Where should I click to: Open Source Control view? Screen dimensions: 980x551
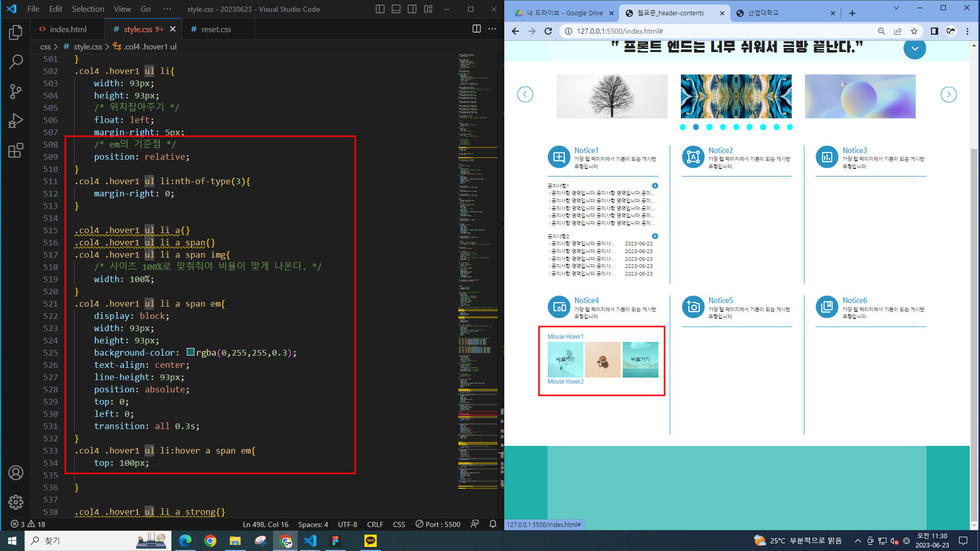[x=16, y=92]
